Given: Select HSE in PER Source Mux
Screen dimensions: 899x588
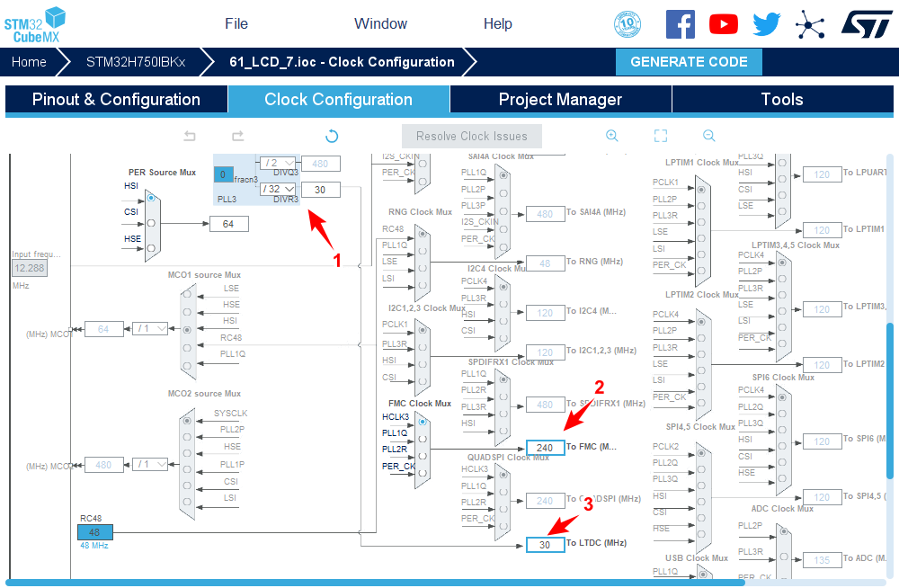Looking at the screenshot, I should point(151,248).
